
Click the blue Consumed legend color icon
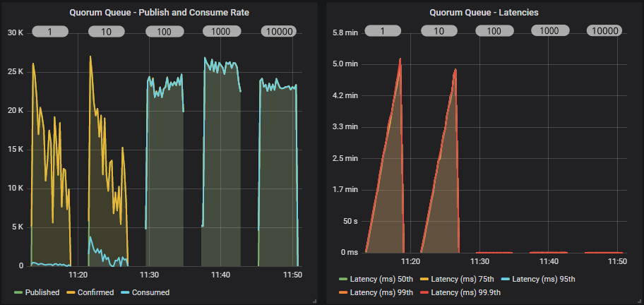click(x=125, y=292)
